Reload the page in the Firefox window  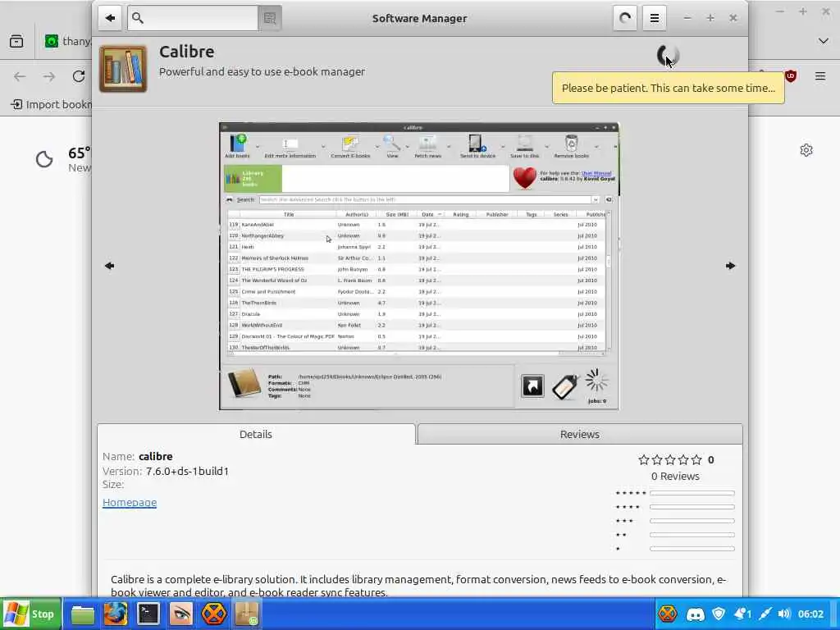[x=79, y=76]
